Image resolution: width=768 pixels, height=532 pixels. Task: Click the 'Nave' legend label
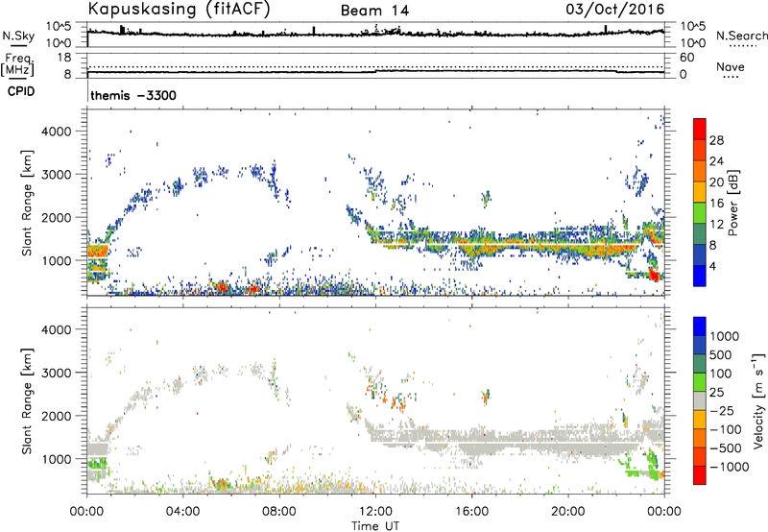point(731,67)
